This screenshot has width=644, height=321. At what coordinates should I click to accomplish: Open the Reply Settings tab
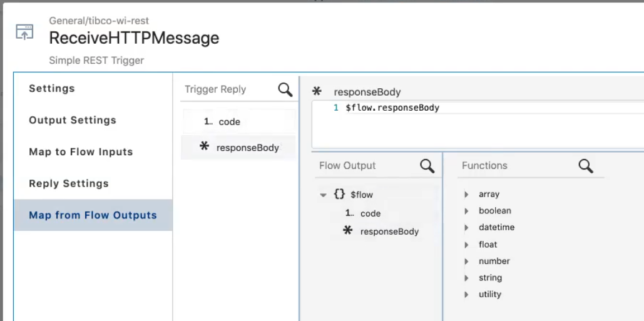69,183
